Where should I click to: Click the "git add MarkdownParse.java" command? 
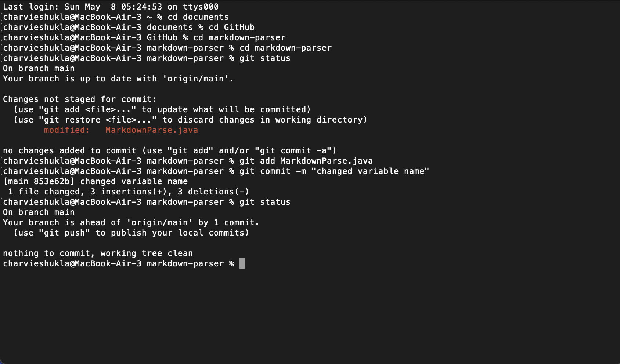tap(306, 161)
